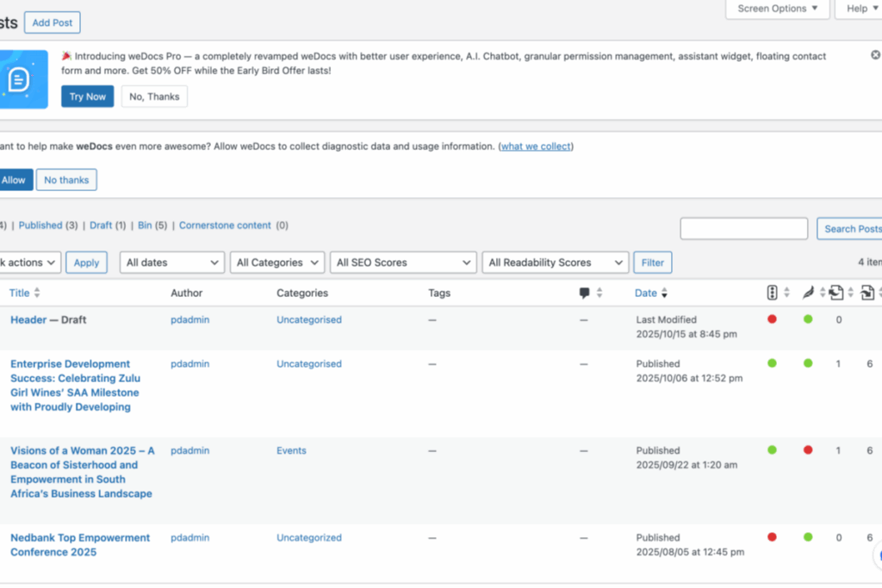The image size is (882, 588).
Task: Open Enterprise Development Success post
Action: [x=76, y=385]
